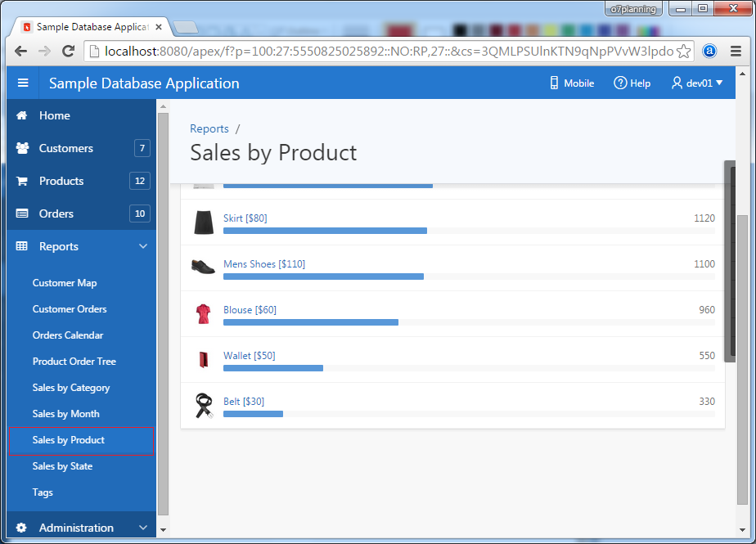Click the Sample Database Application title
Screen dimensions: 756x544
coord(144,83)
